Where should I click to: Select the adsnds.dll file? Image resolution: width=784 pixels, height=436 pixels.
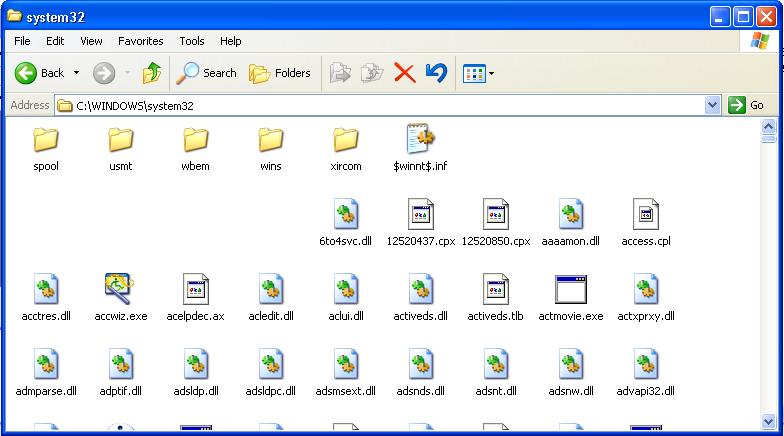coord(420,373)
